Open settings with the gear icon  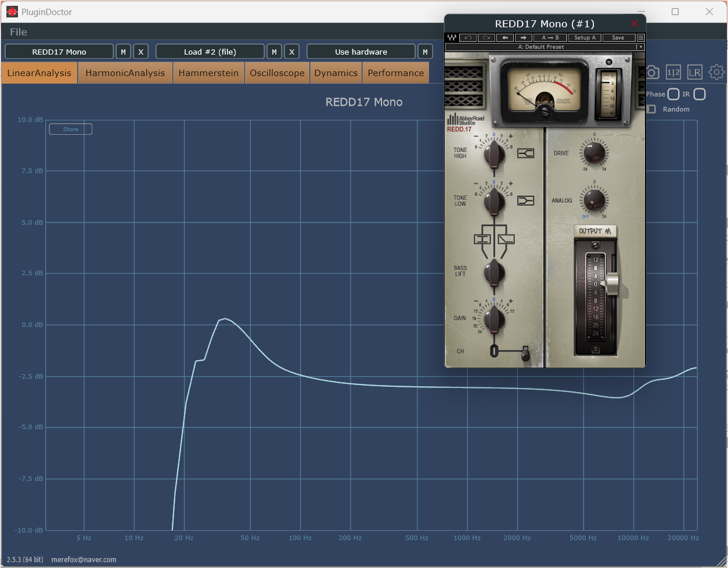point(716,72)
